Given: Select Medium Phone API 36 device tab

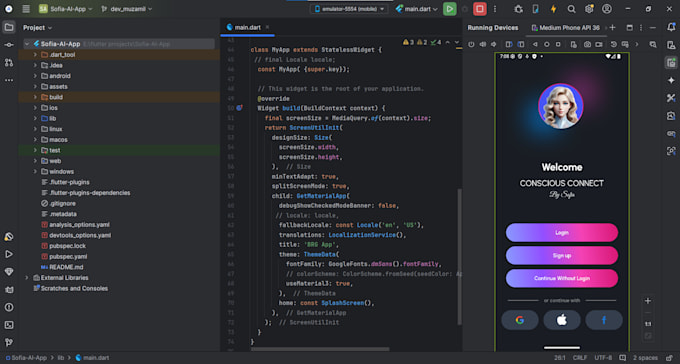Looking at the screenshot, I should 566,28.
